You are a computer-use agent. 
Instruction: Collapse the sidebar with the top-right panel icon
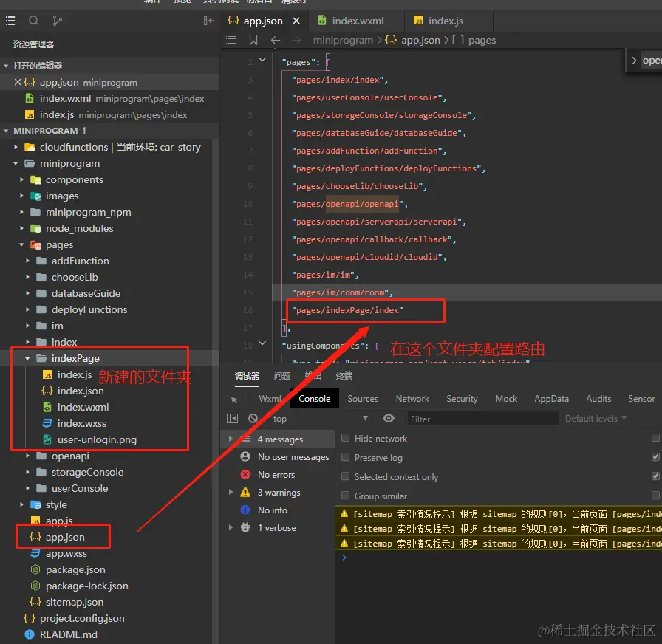(208, 21)
